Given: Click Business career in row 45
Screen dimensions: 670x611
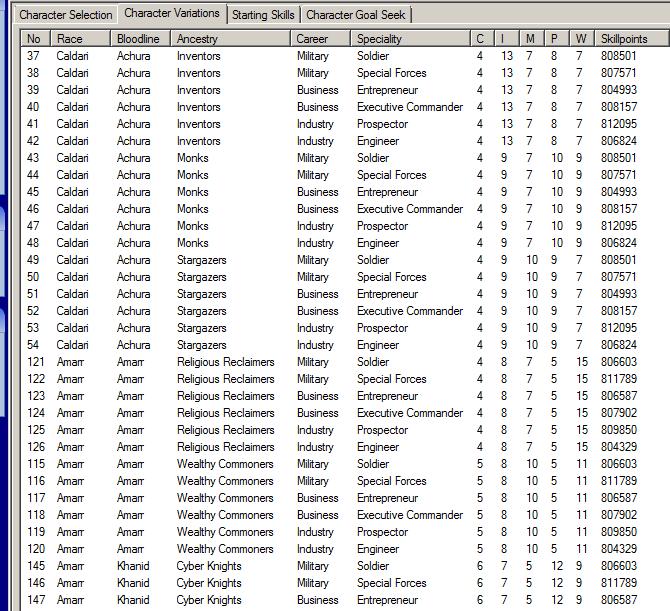Looking at the screenshot, I should 317,192.
